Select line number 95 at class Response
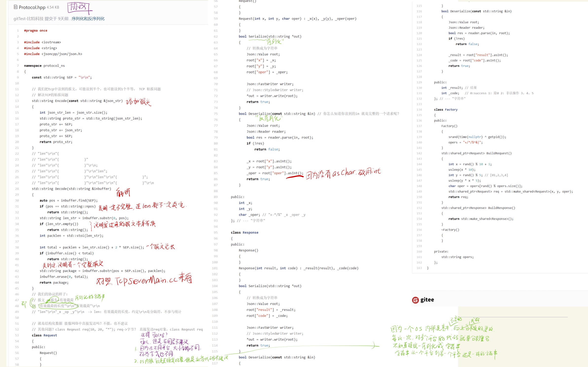The image size is (588, 367). pyautogui.click(x=216, y=233)
